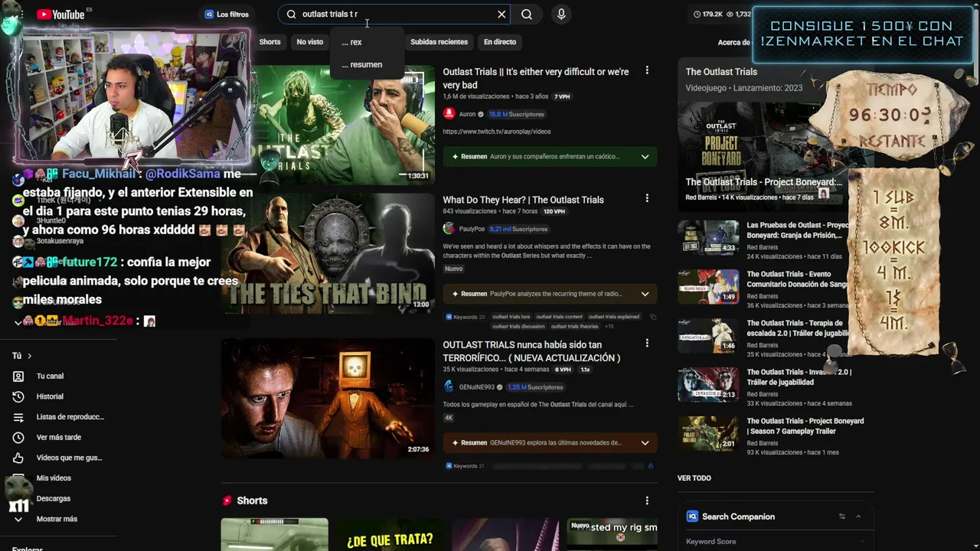980x551 pixels.
Task: Start voice search with microphone
Action: coord(561,14)
